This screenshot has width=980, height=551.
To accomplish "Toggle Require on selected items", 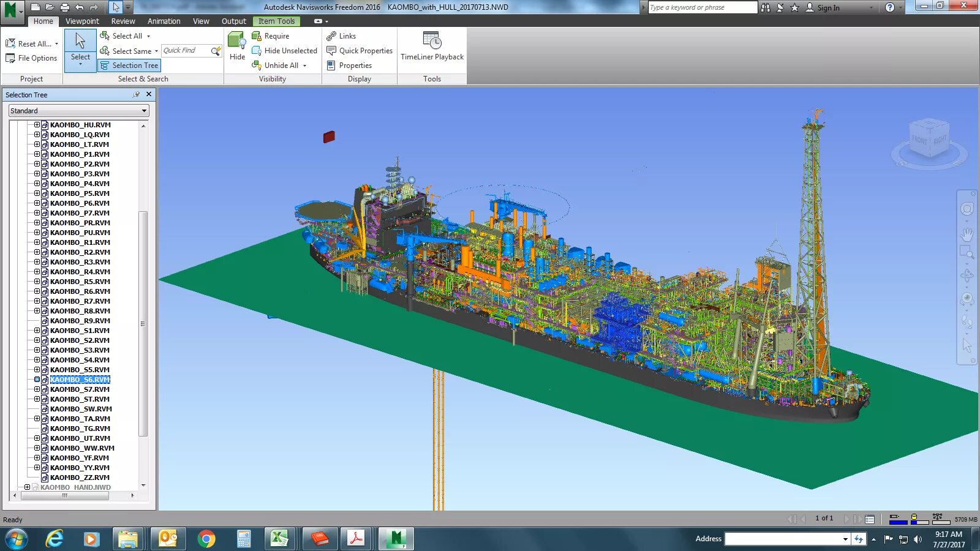I will tap(271, 36).
